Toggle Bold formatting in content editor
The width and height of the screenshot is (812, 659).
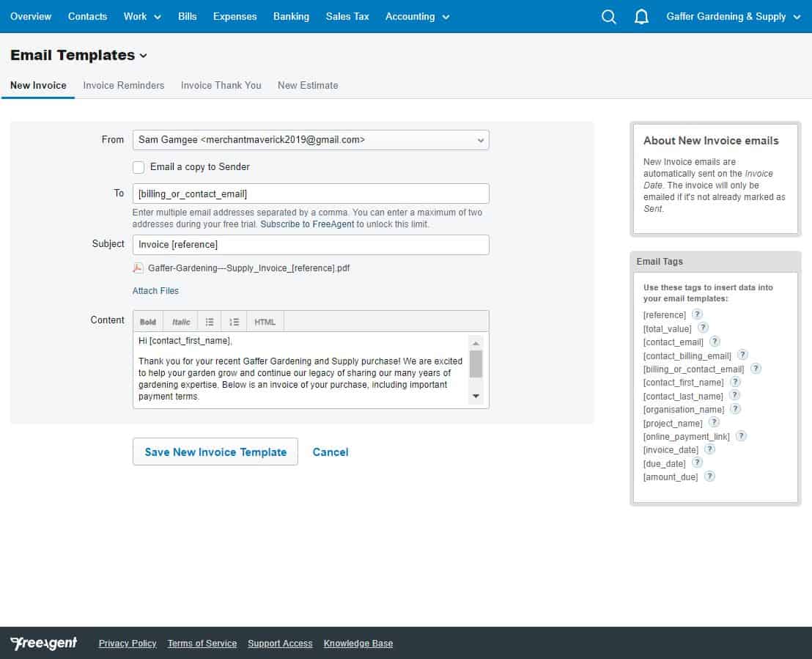(x=148, y=322)
